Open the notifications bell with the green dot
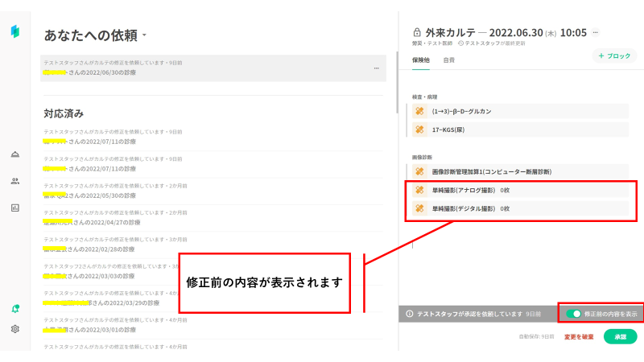This screenshot has height=362, width=644. point(15,309)
